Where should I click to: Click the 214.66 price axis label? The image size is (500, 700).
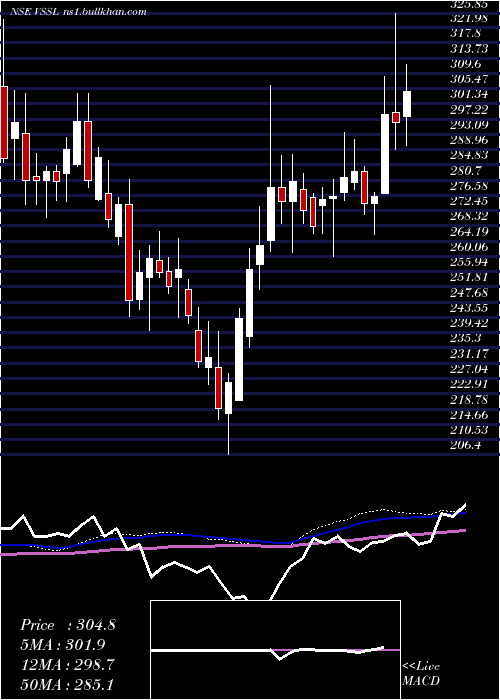click(x=469, y=415)
